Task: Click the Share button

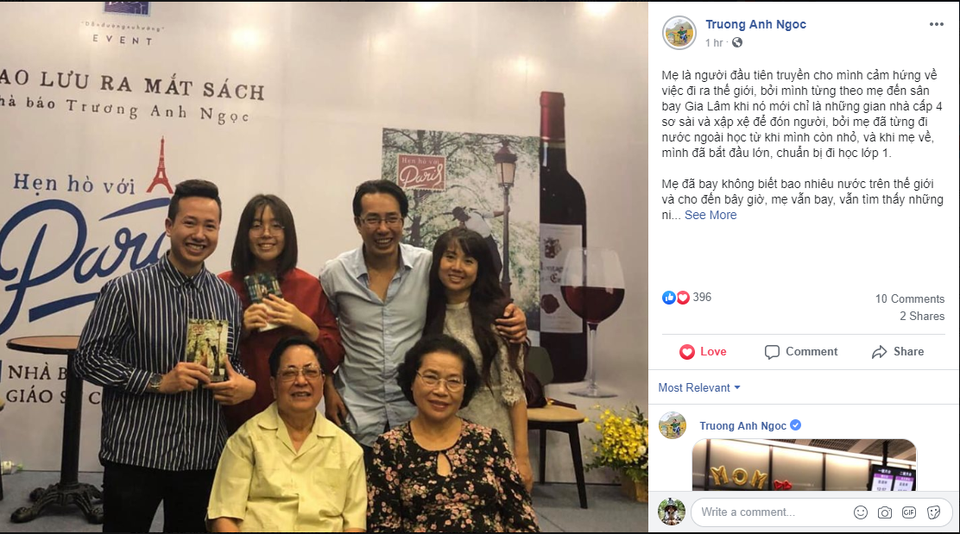Action: pyautogui.click(x=898, y=352)
